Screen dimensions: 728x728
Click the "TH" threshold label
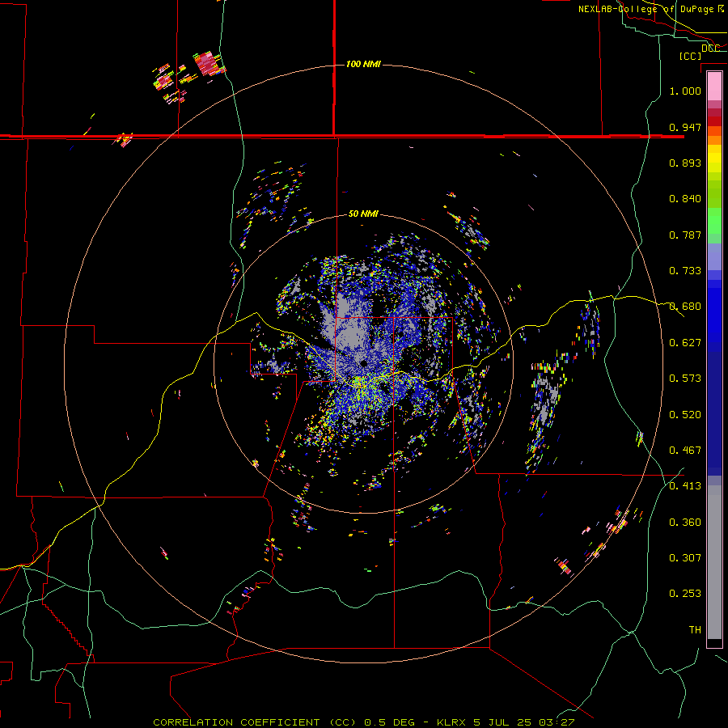pos(695,630)
